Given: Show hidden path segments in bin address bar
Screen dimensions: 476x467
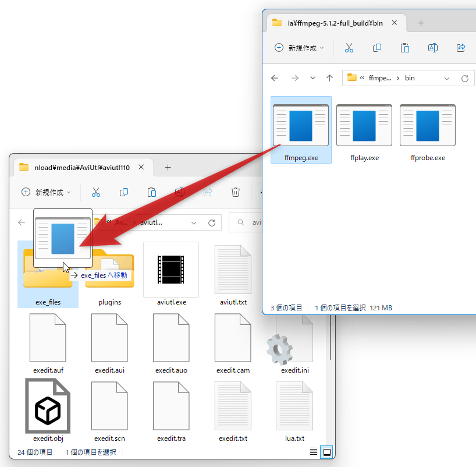Looking at the screenshot, I should click(362, 78).
